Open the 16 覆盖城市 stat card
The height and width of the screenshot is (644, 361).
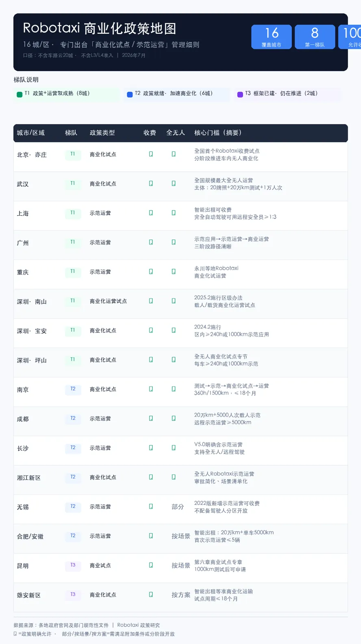tap(272, 37)
